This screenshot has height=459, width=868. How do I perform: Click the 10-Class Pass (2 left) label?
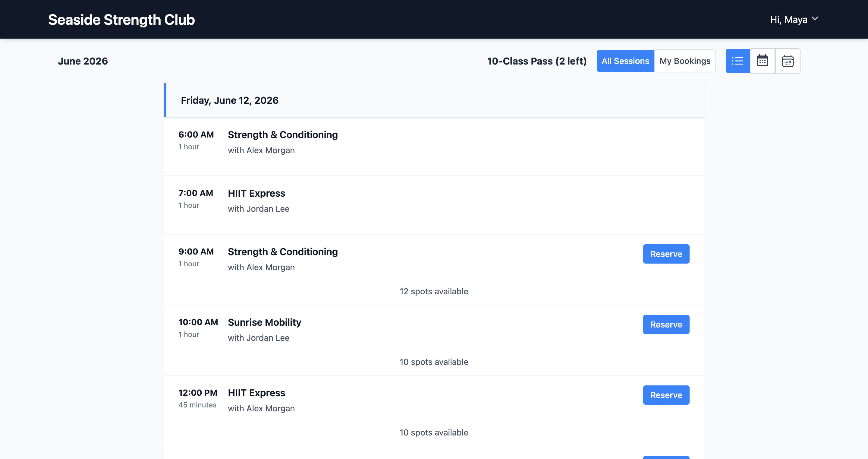coord(537,61)
